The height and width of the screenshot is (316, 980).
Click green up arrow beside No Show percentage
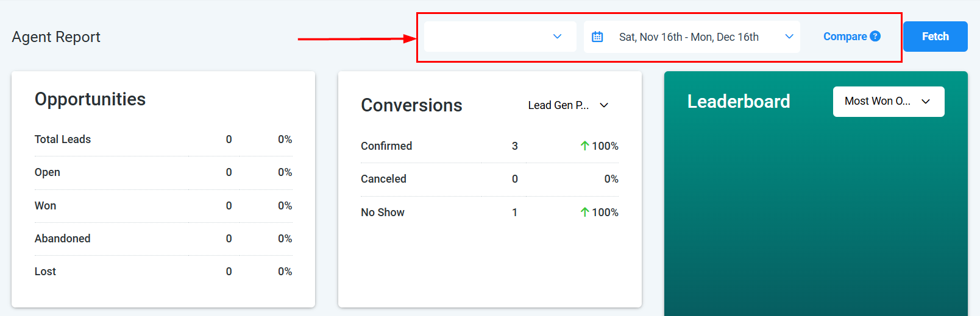[x=584, y=212]
